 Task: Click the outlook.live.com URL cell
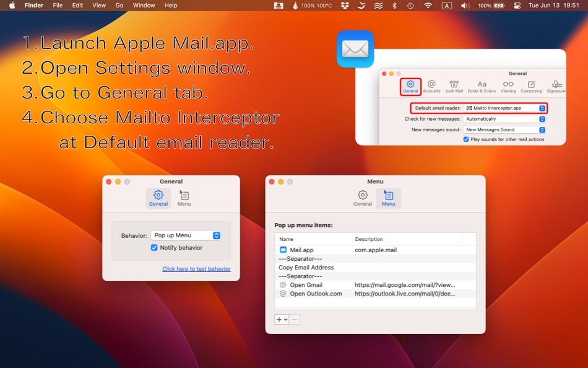(x=405, y=294)
